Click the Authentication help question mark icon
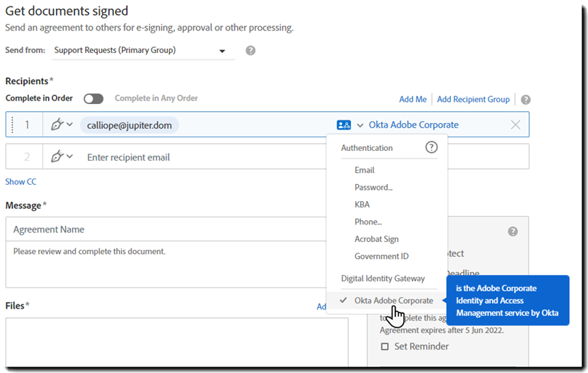588x373 pixels. pyautogui.click(x=431, y=148)
